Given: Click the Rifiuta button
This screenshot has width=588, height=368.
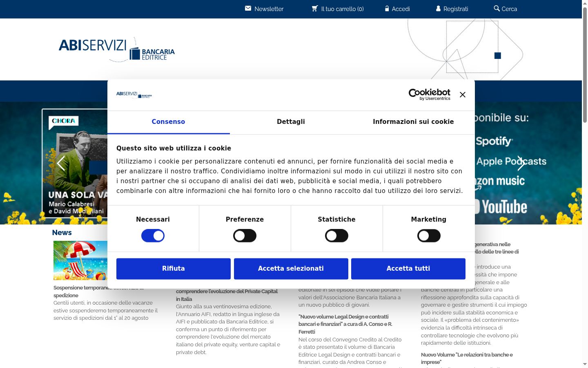Looking at the screenshot, I should (174, 269).
